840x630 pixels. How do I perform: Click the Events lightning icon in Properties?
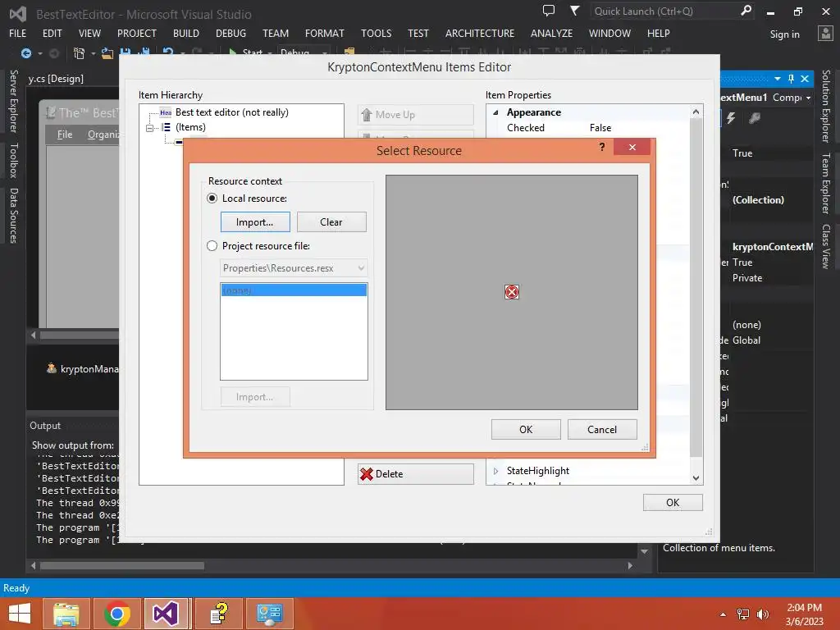pos(731,118)
